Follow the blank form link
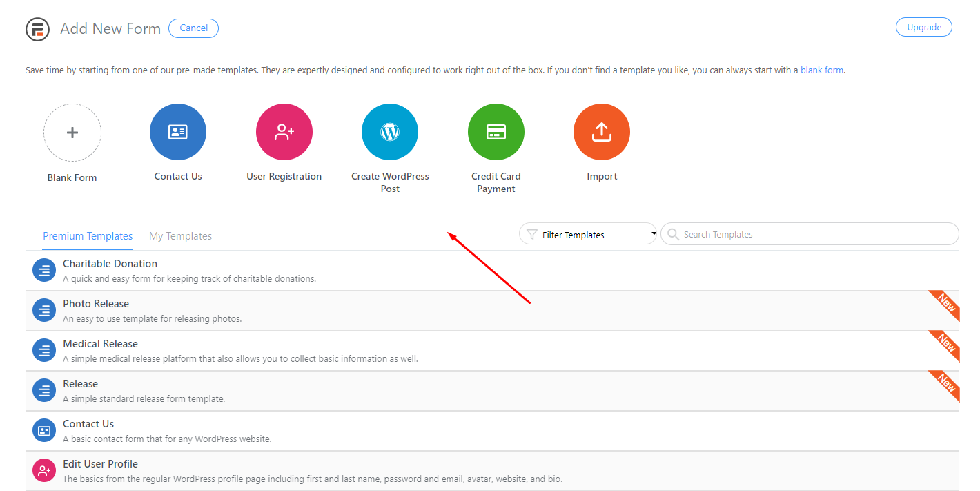This screenshot has width=980, height=491. [821, 70]
